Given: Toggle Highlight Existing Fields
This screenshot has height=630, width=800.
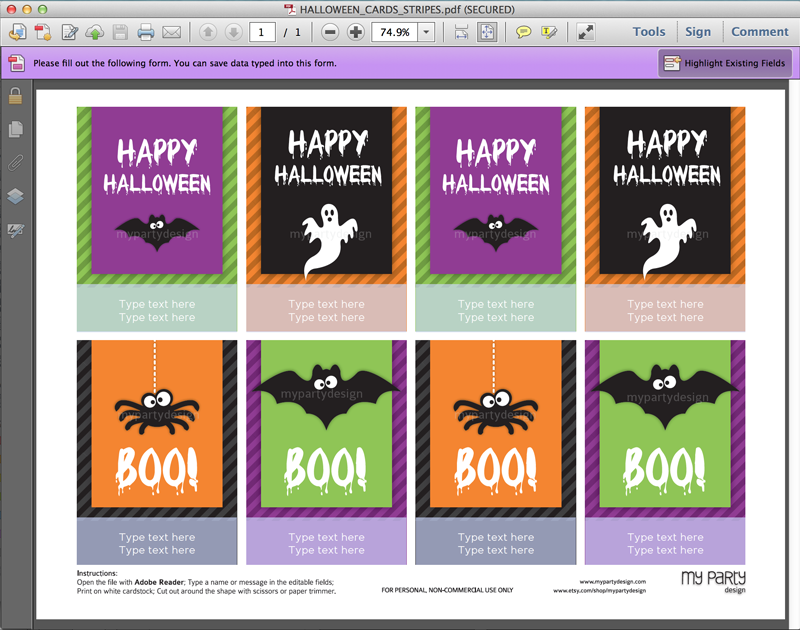Looking at the screenshot, I should click(725, 63).
